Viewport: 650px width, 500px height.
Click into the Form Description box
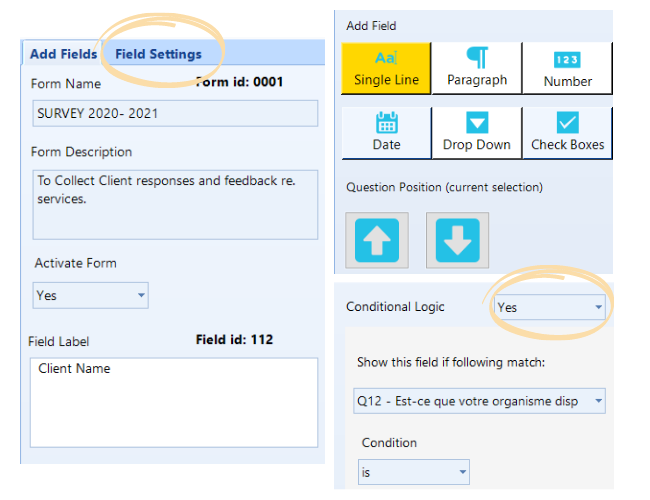(175, 203)
